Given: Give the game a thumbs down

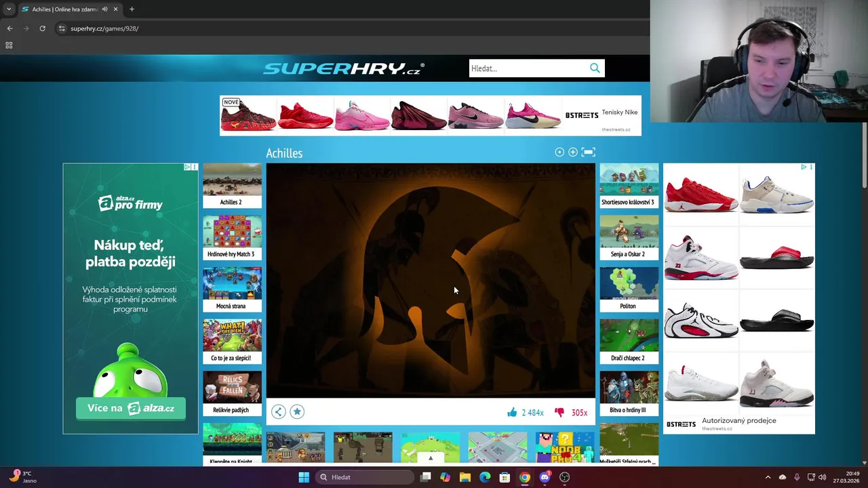Looking at the screenshot, I should point(559,412).
